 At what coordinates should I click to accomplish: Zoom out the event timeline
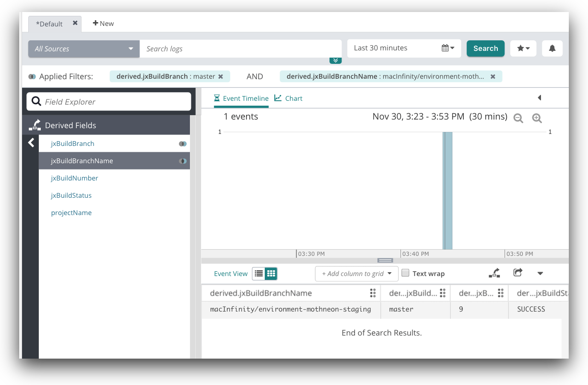(x=518, y=118)
